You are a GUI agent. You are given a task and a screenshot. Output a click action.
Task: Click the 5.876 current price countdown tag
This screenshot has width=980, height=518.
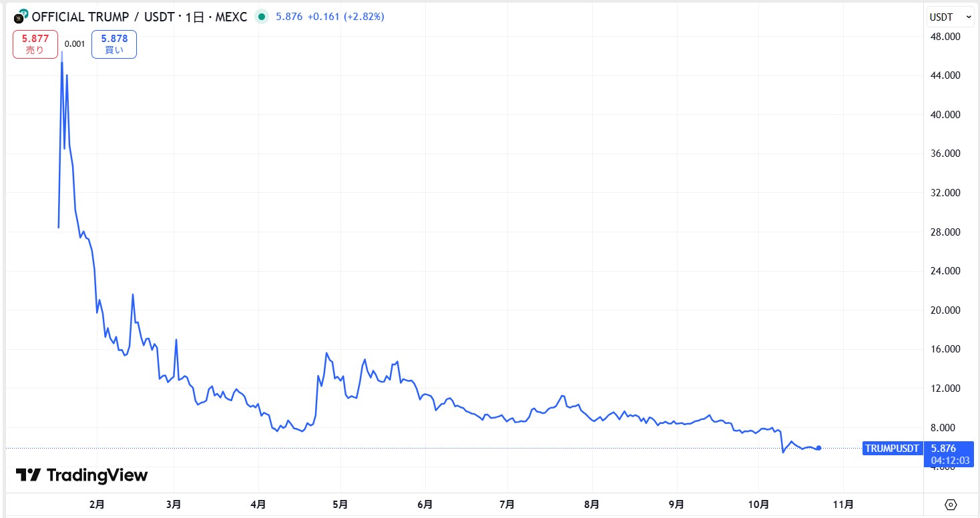pos(947,454)
